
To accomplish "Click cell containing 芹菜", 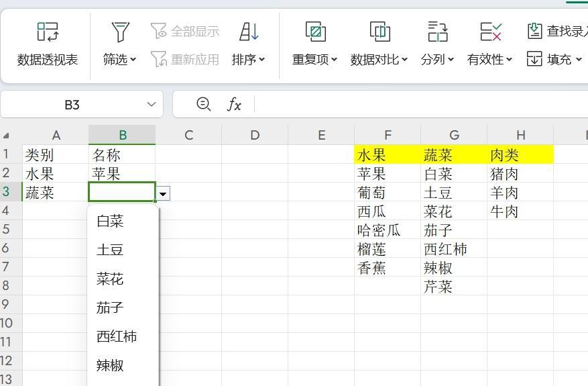I will click(454, 286).
